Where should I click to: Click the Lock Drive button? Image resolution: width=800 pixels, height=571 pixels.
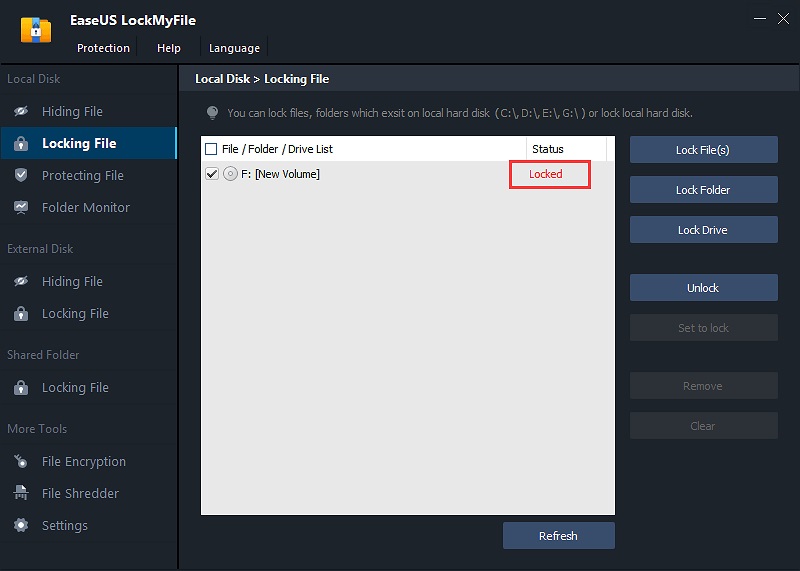click(x=704, y=230)
